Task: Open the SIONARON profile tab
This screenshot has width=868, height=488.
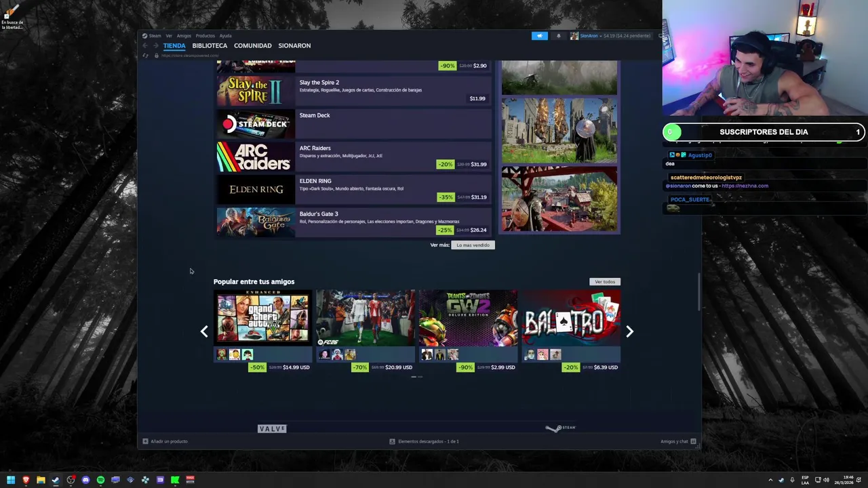Action: pos(294,45)
